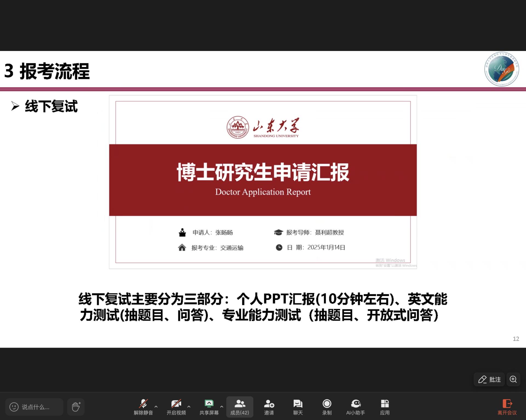Click the annotate (批注) button
The height and width of the screenshot is (420, 526).
click(489, 379)
